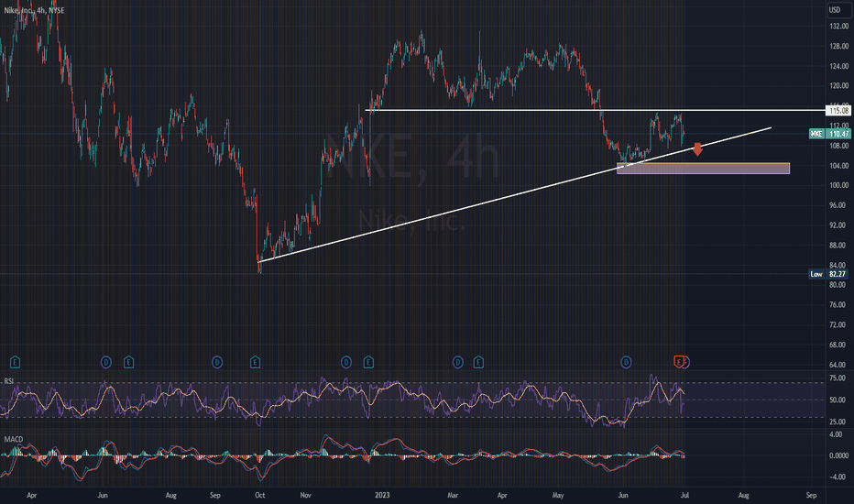Open the earnings marker E just before Oct
Image resolution: width=854 pixels, height=504 pixels.
pyautogui.click(x=255, y=362)
